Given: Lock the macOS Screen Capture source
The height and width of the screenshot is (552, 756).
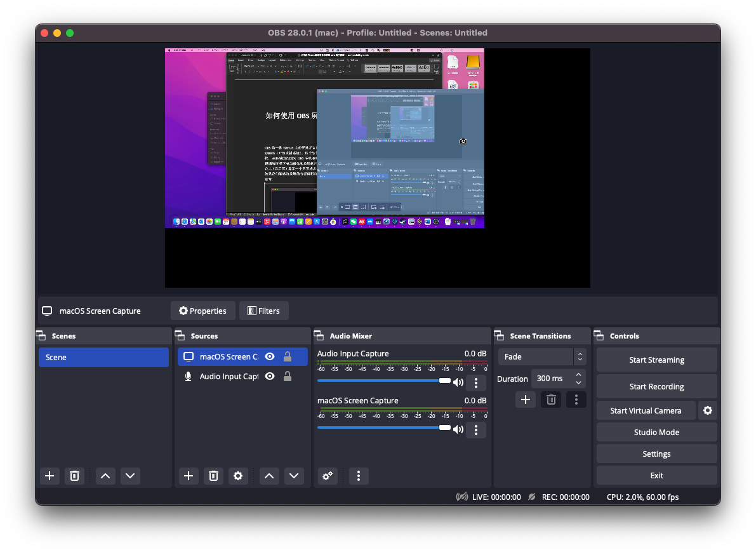Looking at the screenshot, I should coord(288,357).
